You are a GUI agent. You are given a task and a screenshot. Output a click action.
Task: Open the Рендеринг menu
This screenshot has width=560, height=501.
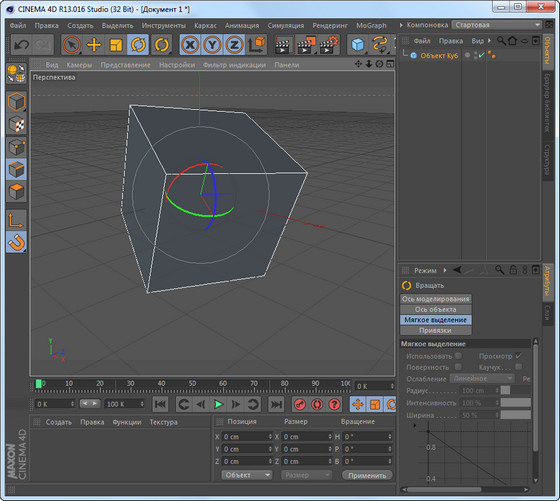(330, 26)
